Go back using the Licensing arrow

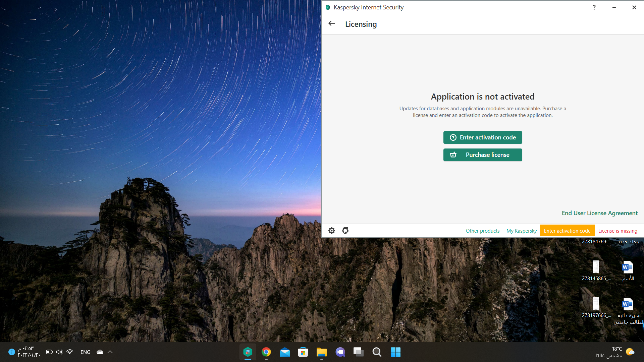click(332, 23)
